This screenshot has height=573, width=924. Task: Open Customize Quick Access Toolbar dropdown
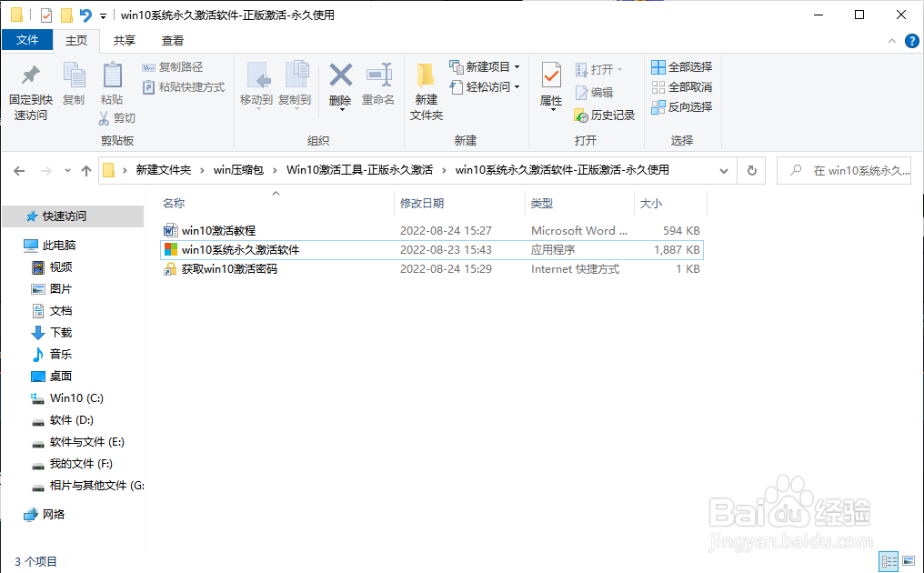pyautogui.click(x=103, y=16)
